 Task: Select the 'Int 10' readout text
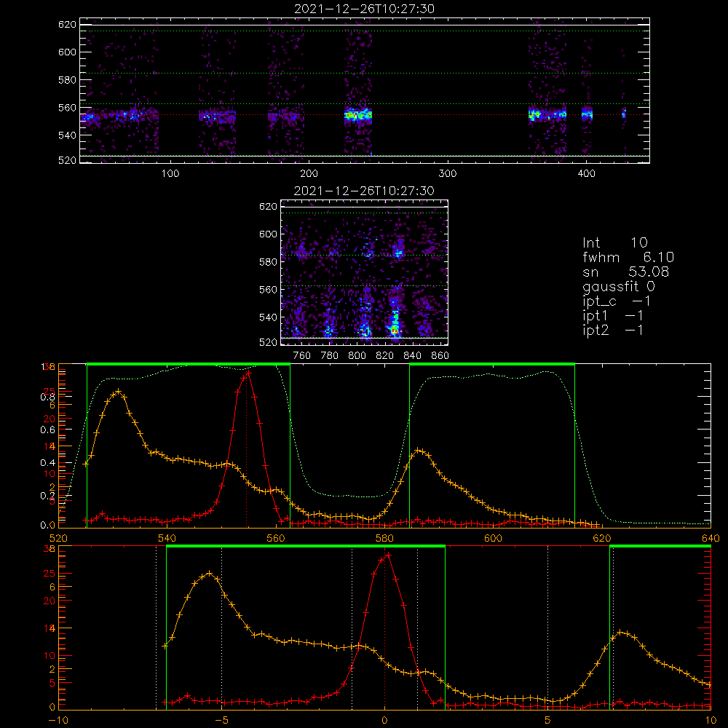click(614, 242)
